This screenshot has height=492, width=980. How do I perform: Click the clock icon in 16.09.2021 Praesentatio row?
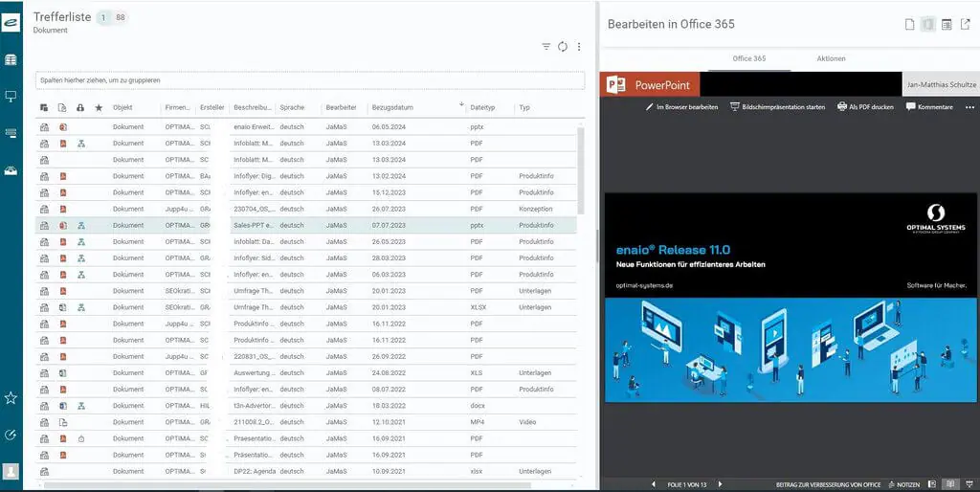(x=81, y=438)
